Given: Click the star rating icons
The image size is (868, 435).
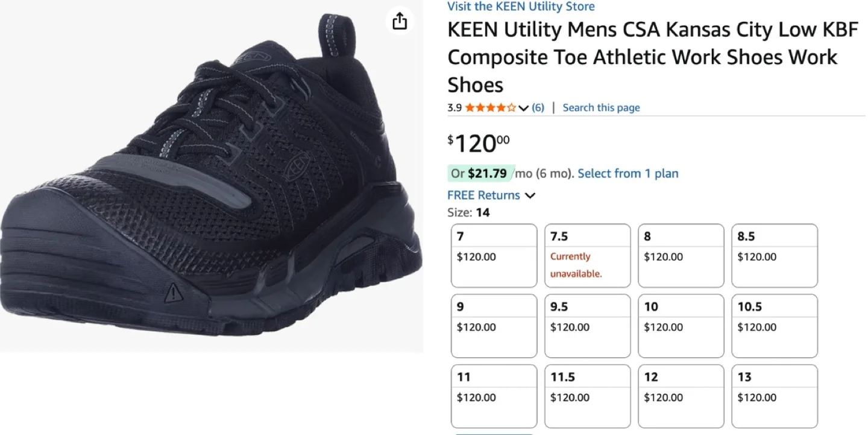Looking at the screenshot, I should [490, 108].
